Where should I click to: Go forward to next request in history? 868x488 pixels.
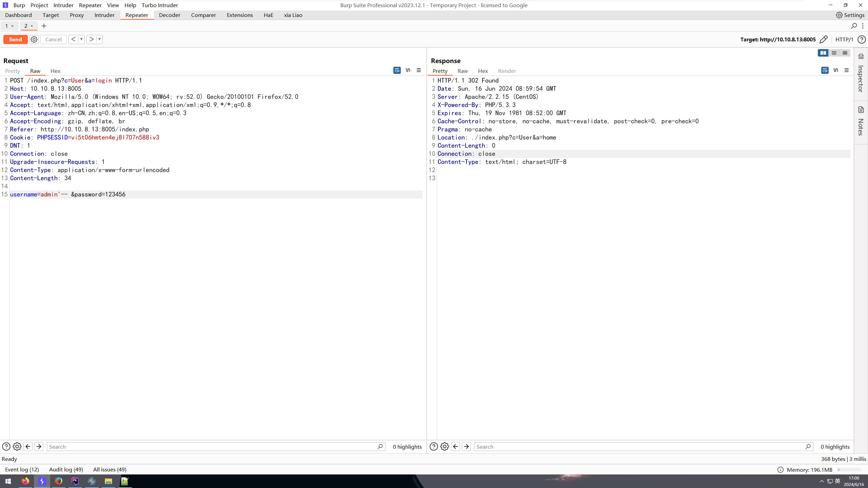coord(91,39)
